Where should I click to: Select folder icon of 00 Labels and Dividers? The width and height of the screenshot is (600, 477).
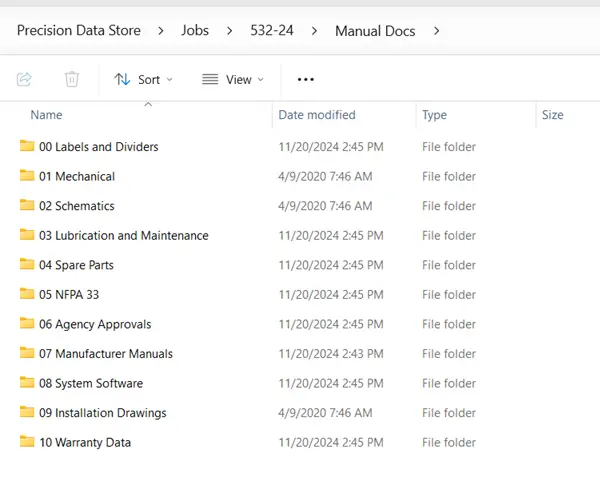coord(27,146)
